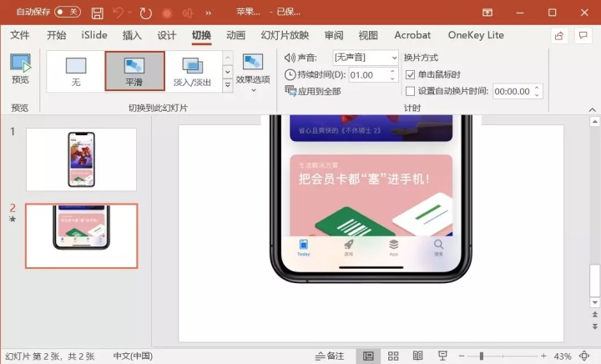
Task: Start slide show from status bar
Action: (x=442, y=356)
